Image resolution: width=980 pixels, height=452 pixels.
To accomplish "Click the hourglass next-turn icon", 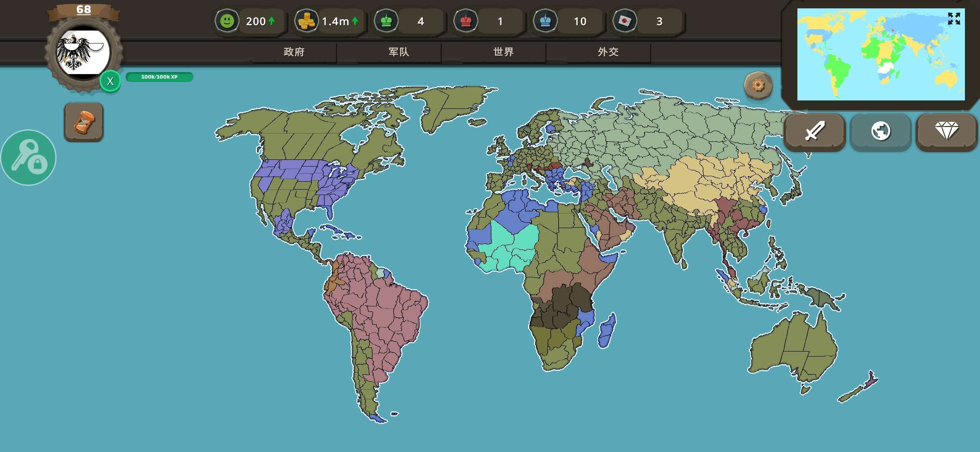I will (x=84, y=122).
